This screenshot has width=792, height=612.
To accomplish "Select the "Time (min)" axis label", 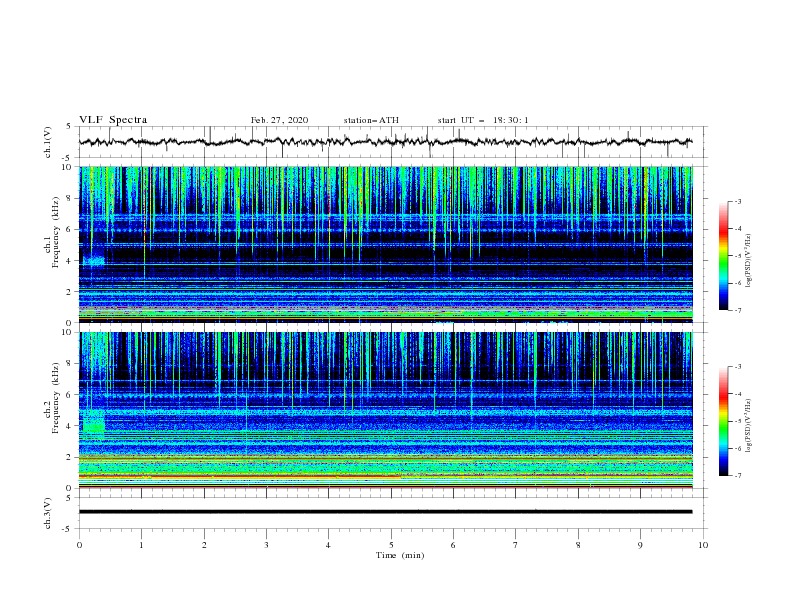I will click(x=400, y=555).
